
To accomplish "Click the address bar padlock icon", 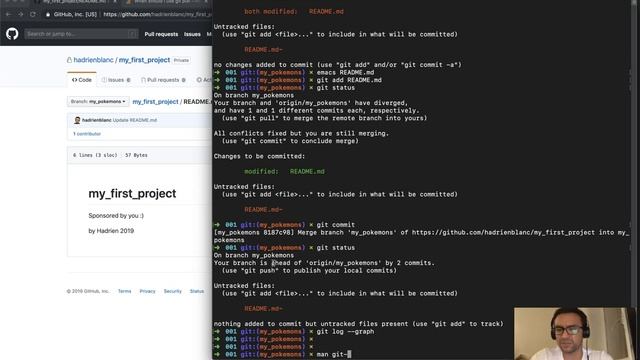I will point(48,14).
